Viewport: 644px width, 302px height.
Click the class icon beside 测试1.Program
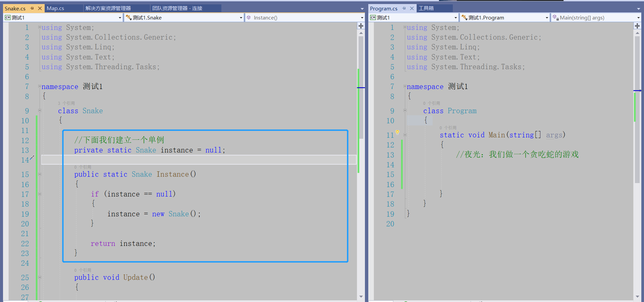464,17
